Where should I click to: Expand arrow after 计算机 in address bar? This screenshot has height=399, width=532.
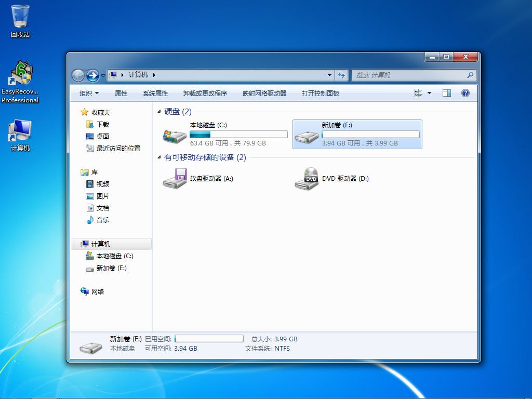[x=154, y=75]
